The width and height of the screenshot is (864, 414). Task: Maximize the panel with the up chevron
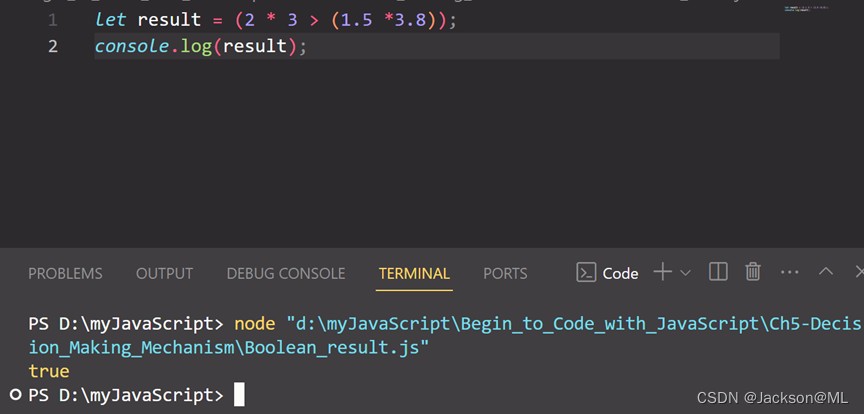(826, 272)
